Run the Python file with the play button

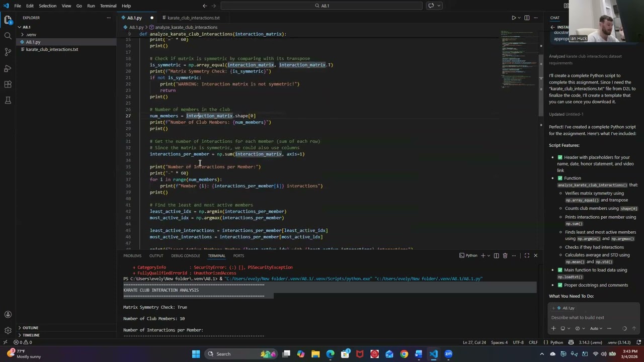(514, 18)
